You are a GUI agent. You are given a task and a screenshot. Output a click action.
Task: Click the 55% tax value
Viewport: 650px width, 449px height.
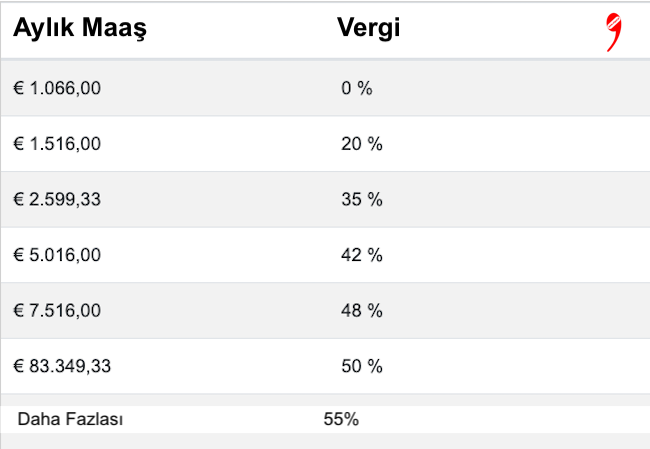pyautogui.click(x=341, y=419)
